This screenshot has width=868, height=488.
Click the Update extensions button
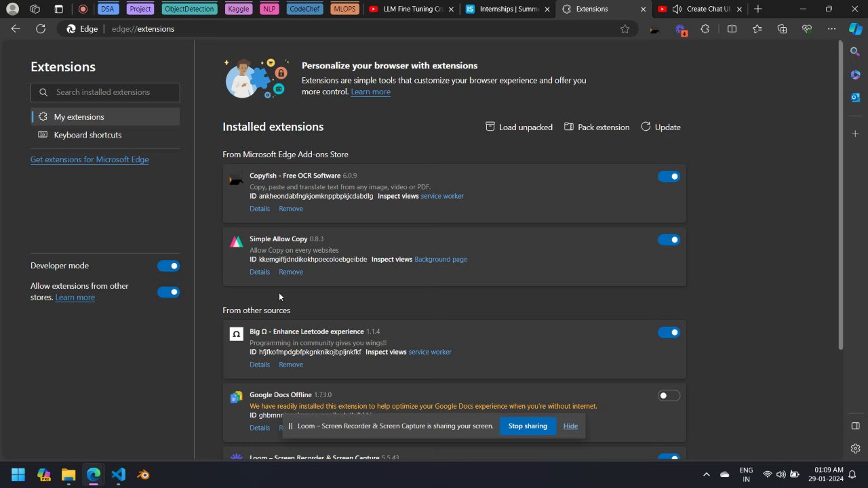[x=660, y=127]
